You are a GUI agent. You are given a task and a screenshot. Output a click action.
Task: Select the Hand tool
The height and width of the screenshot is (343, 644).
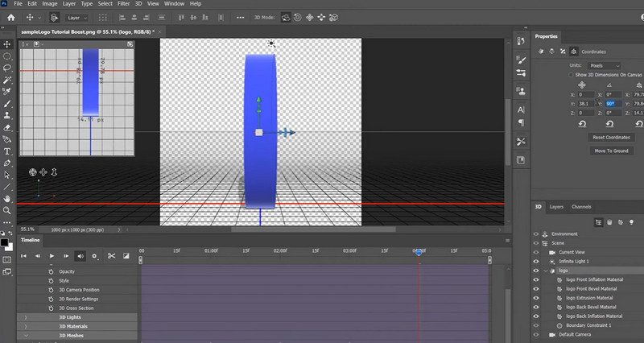pos(7,198)
